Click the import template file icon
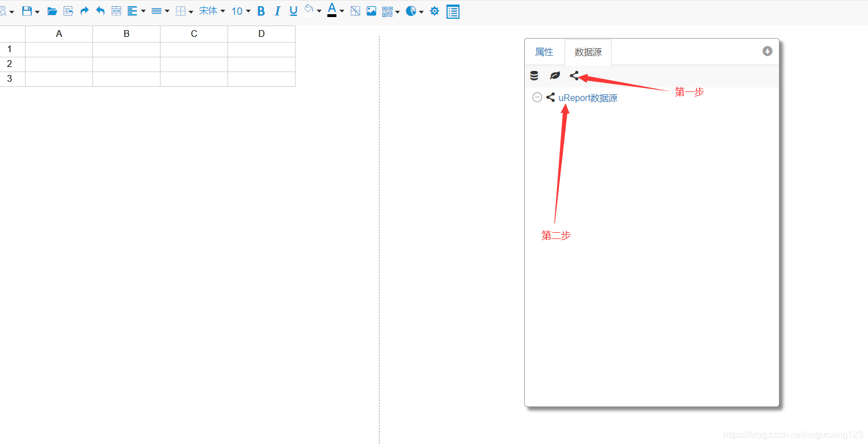Screen dimensions: 868x445 [x=69, y=11]
